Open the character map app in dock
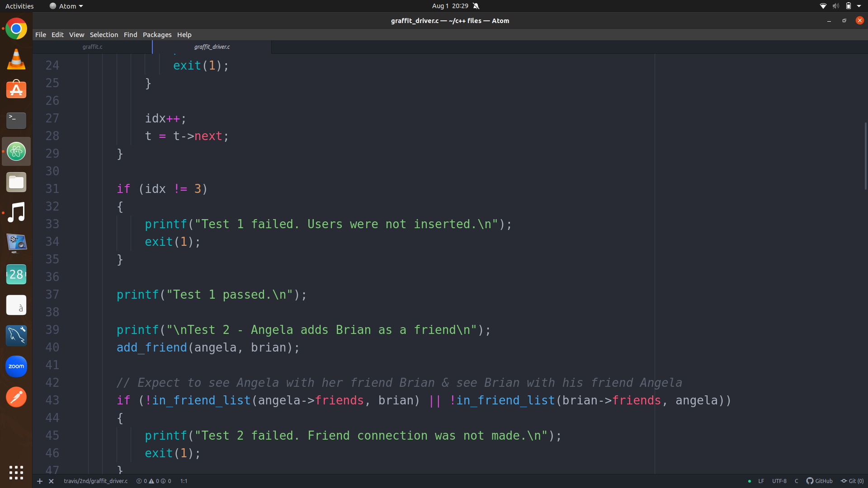The height and width of the screenshot is (488, 868). (16, 305)
